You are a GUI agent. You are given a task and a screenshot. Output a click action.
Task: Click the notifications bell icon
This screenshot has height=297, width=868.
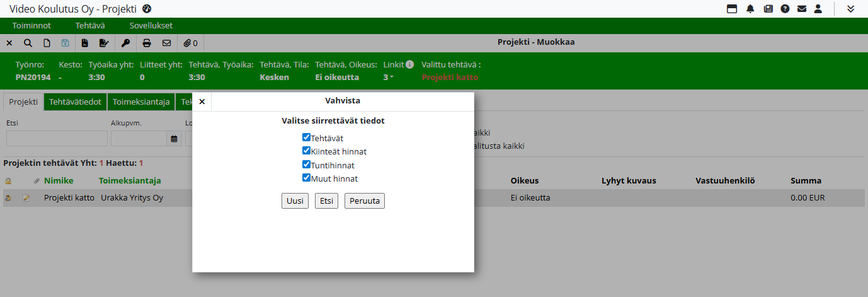(750, 9)
